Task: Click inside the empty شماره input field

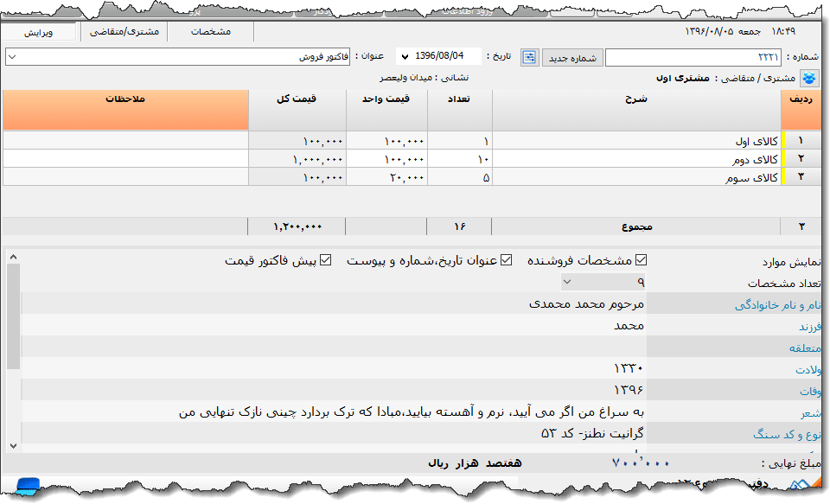Action: [683, 57]
